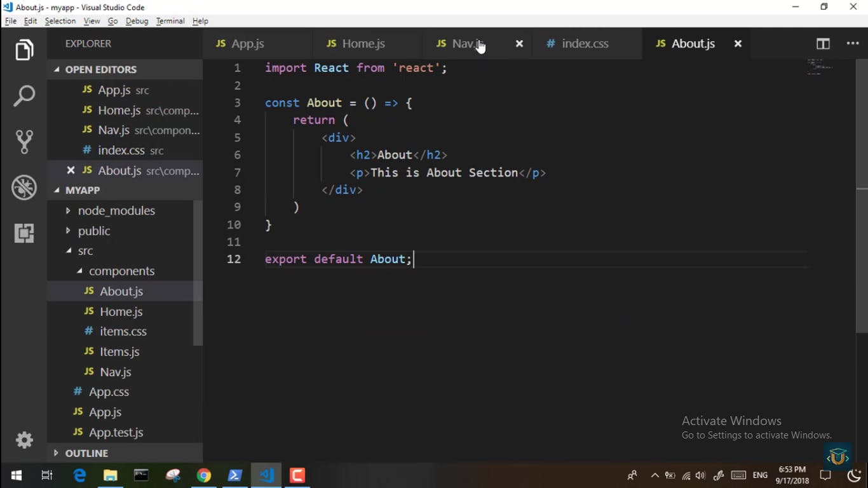Launch Microsoft Edge from taskbar

(x=79, y=475)
